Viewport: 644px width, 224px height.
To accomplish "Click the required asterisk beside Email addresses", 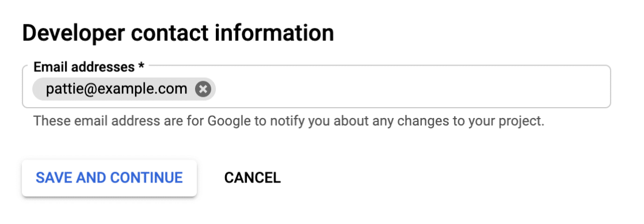I will [141, 66].
